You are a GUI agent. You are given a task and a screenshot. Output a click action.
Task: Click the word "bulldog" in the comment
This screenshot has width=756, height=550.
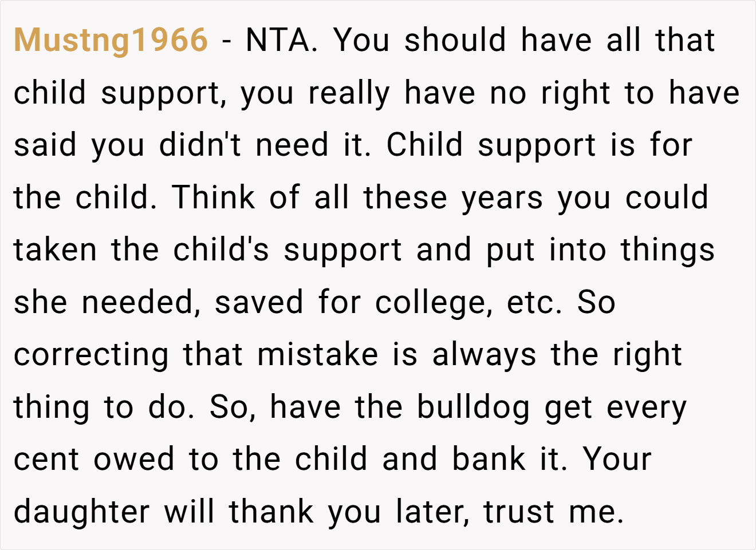473,407
